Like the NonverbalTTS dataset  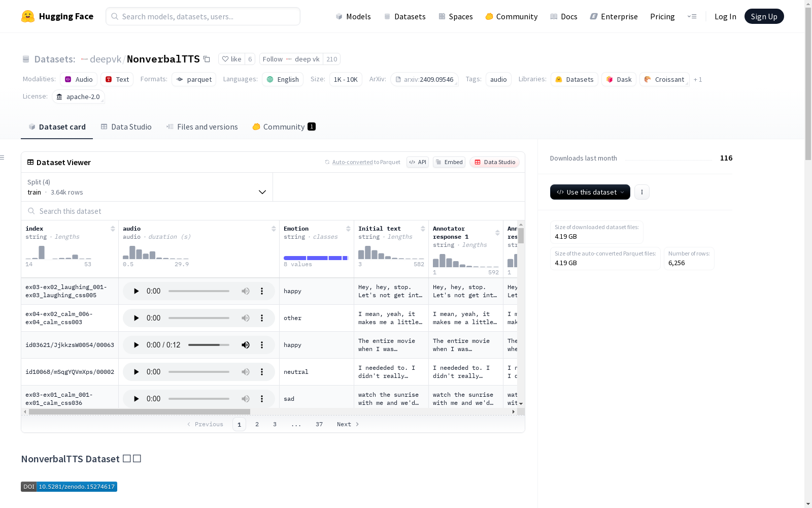(231, 59)
